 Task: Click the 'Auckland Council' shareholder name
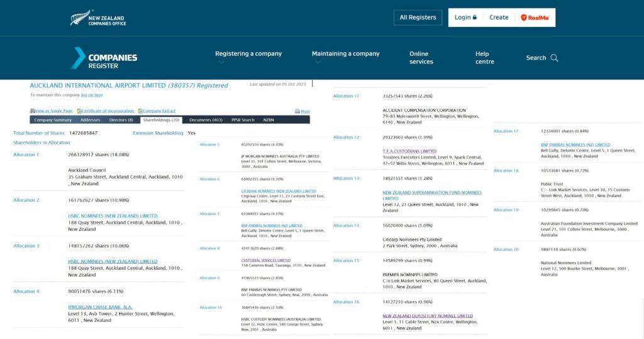tap(87, 170)
